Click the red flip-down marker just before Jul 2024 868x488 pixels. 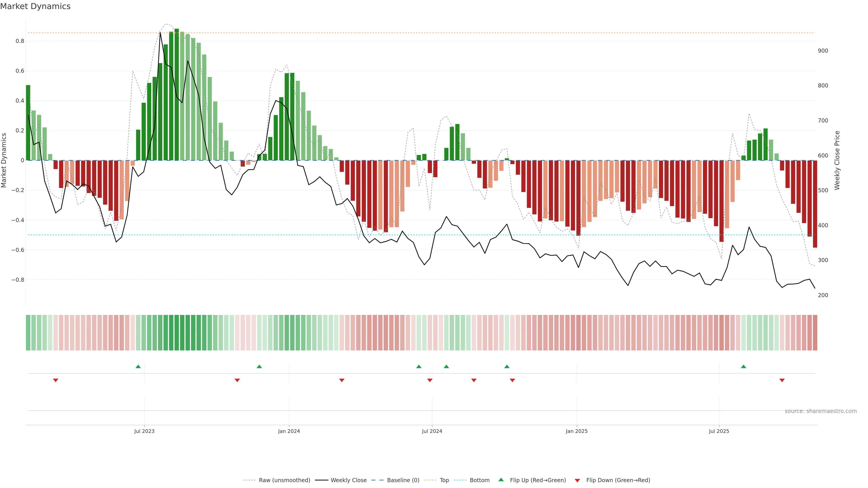[x=430, y=380]
